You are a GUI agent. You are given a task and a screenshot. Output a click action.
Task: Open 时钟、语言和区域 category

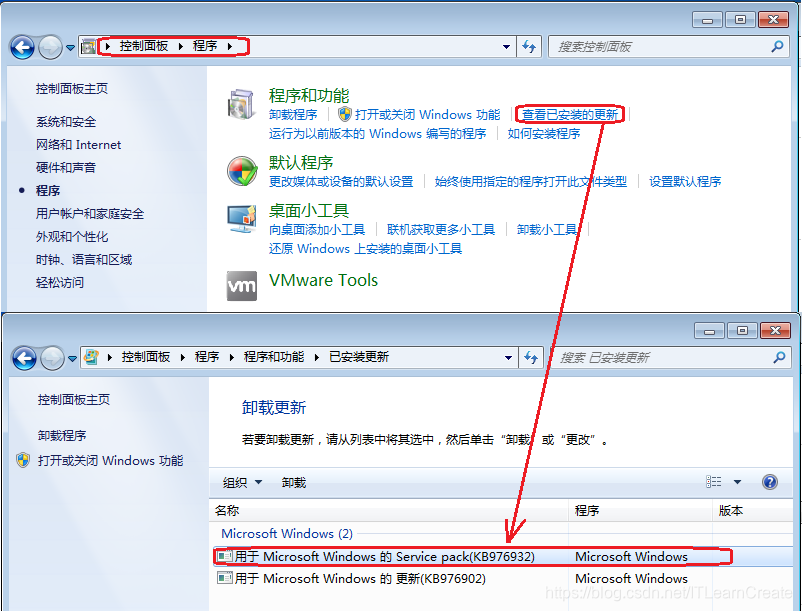[x=84, y=260]
